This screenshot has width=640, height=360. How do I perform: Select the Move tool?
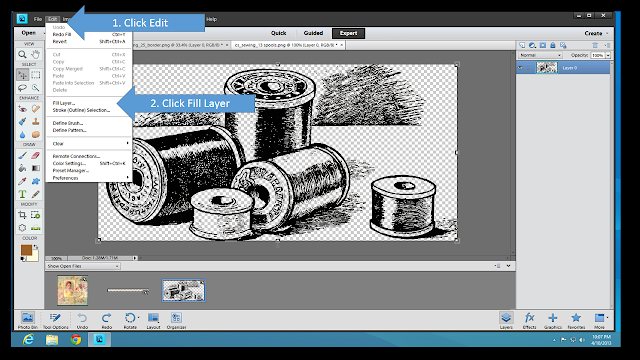pos(22,75)
